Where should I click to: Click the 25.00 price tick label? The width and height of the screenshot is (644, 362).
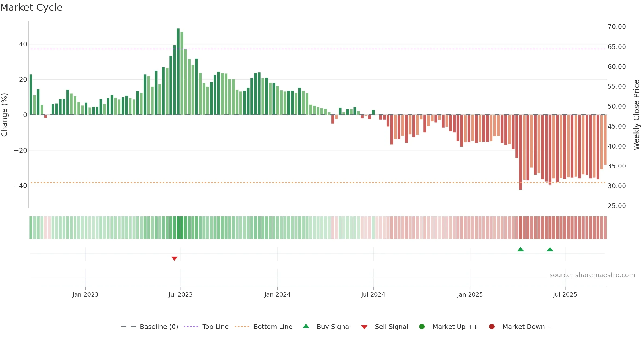pos(617,206)
